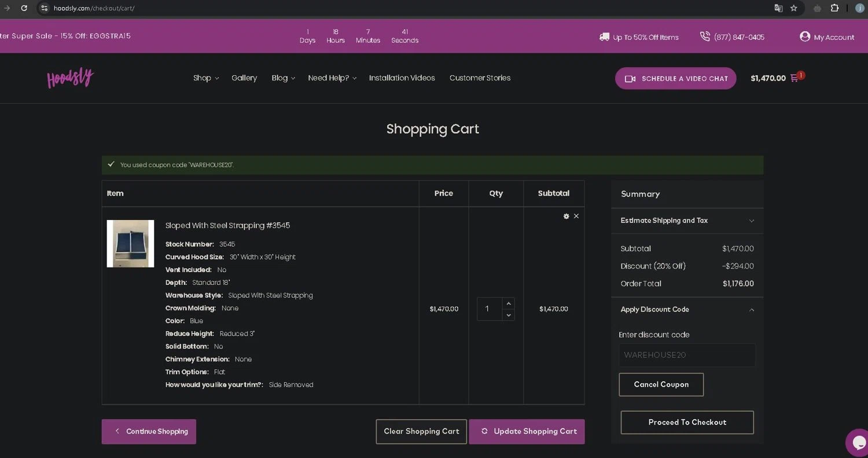The height and width of the screenshot is (458, 868).
Task: Click the Schedule a Video Chat button
Action: click(x=675, y=79)
